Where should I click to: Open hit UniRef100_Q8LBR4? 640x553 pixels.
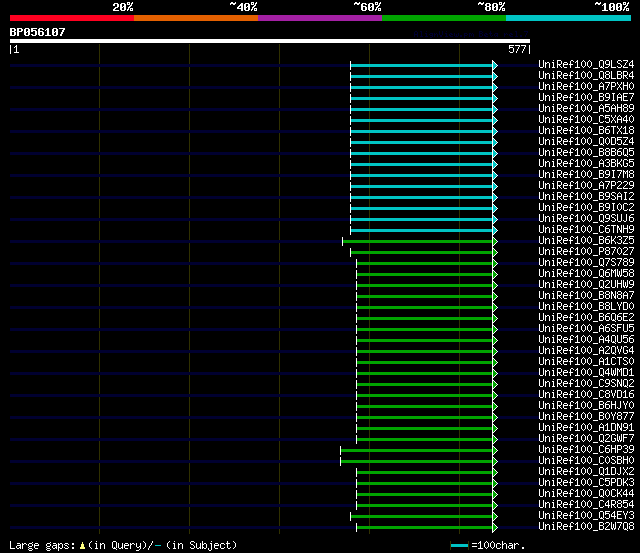coord(586,76)
